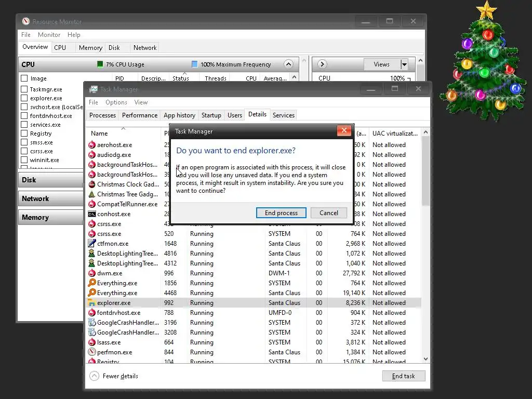Check the smss.exe checkbox in Resource Monitor
The height and width of the screenshot is (399, 532).
(24, 142)
